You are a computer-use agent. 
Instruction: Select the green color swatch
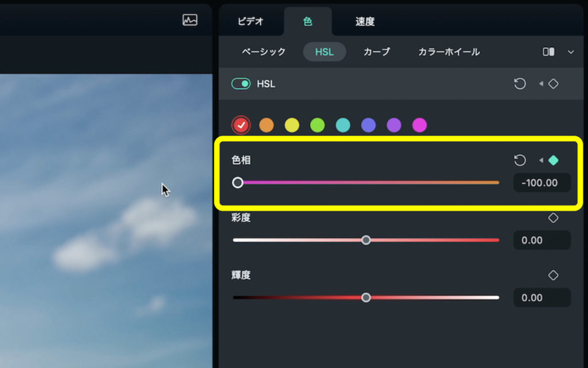click(318, 125)
